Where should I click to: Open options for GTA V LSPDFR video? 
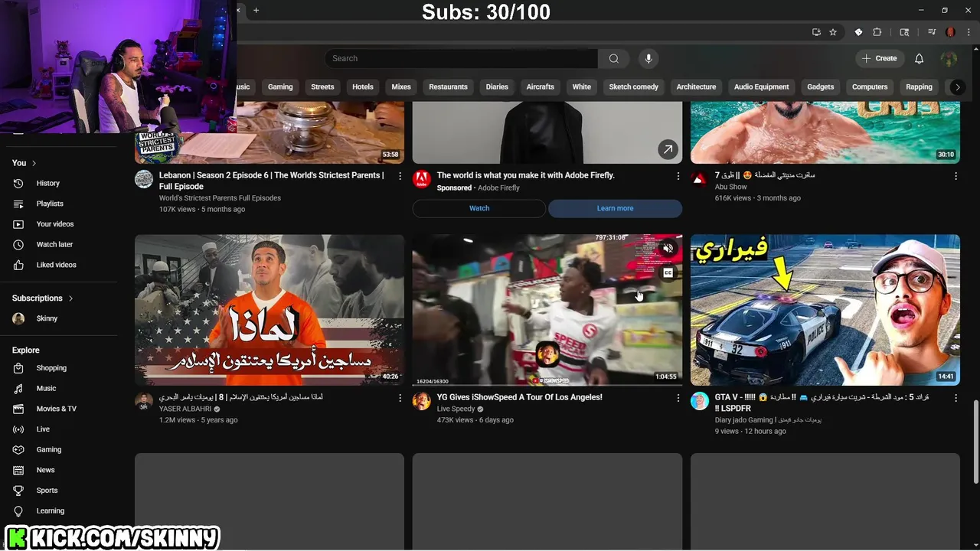pyautogui.click(x=955, y=398)
